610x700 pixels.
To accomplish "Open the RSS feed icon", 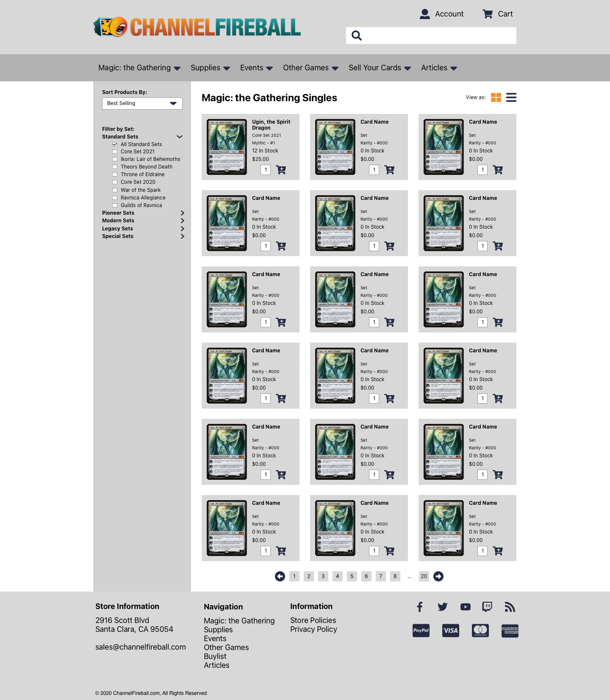I will pos(510,607).
